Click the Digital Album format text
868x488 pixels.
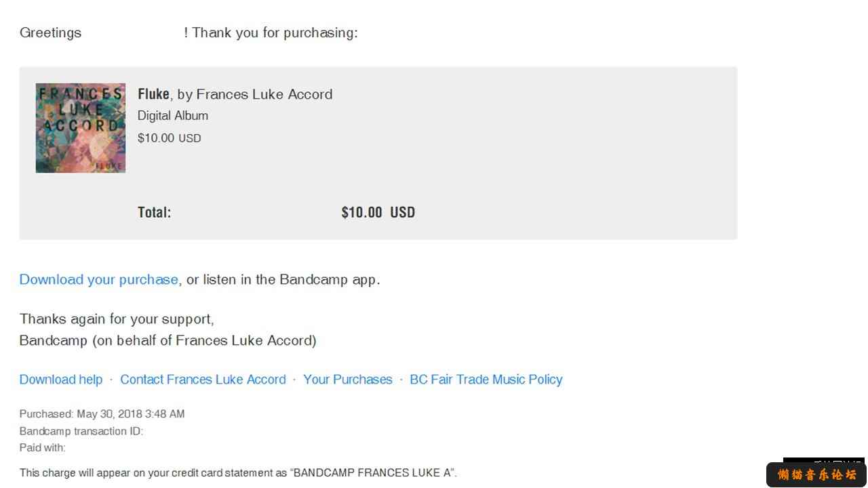point(173,116)
